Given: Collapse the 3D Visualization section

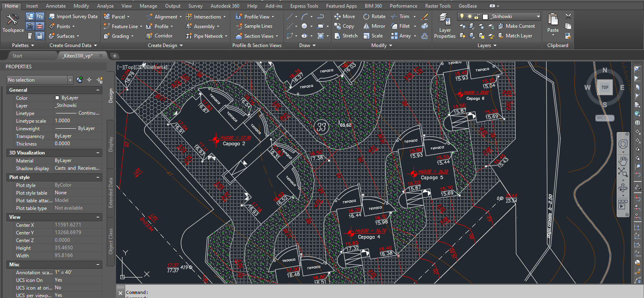Looking at the screenshot, I should [x=98, y=153].
